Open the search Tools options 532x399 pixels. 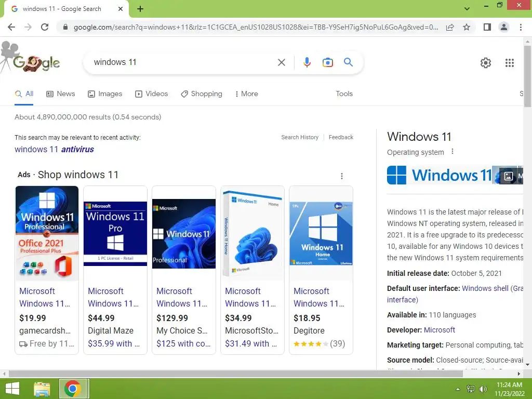pos(344,94)
